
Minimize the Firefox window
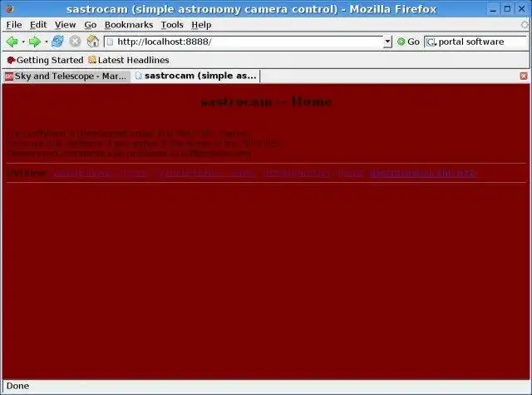[493, 9]
